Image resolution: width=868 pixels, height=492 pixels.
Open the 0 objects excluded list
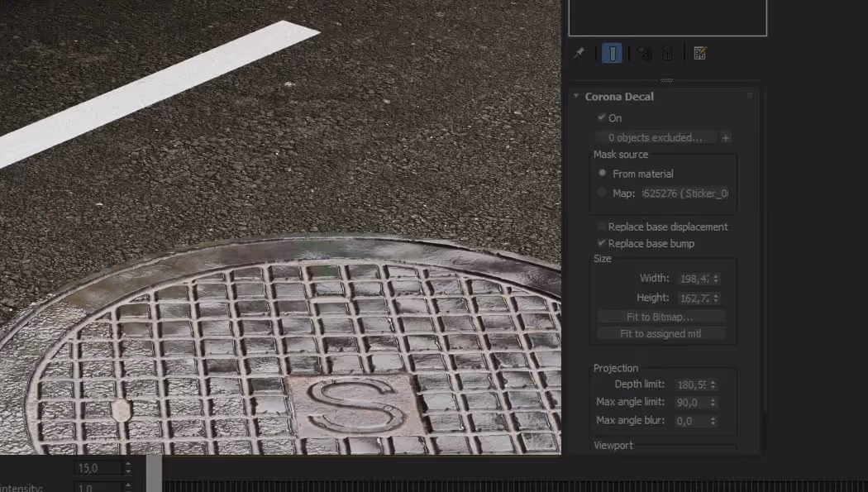tap(656, 137)
